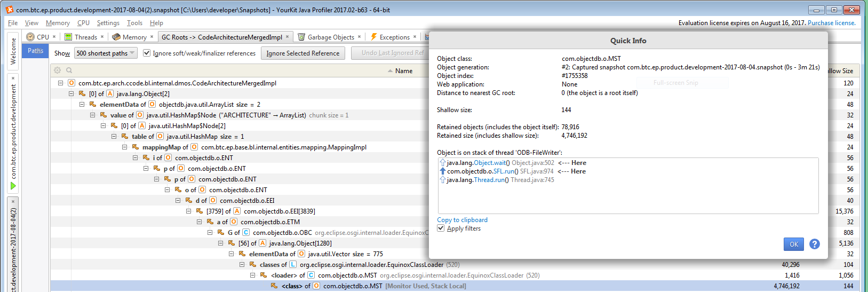The image size is (868, 292).
Task: Click the array icon beside com.objectdb.o.EEI[3839]
Action: tap(237, 211)
